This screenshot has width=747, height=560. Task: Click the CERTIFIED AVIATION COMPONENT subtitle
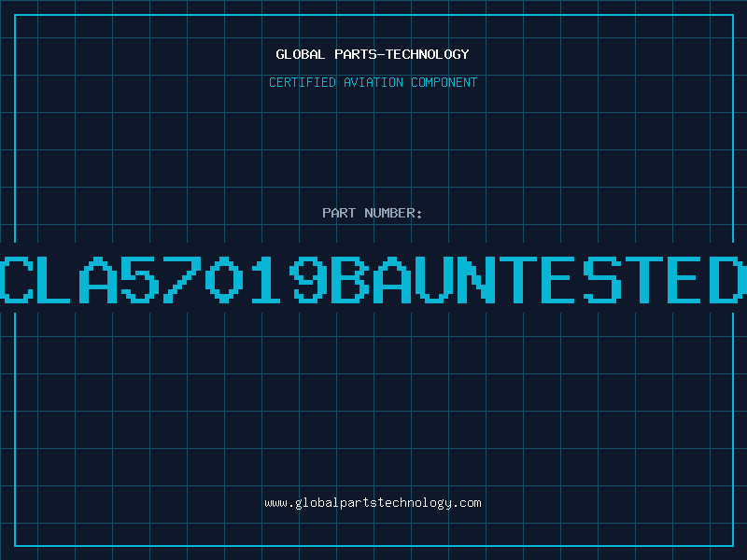point(373,82)
